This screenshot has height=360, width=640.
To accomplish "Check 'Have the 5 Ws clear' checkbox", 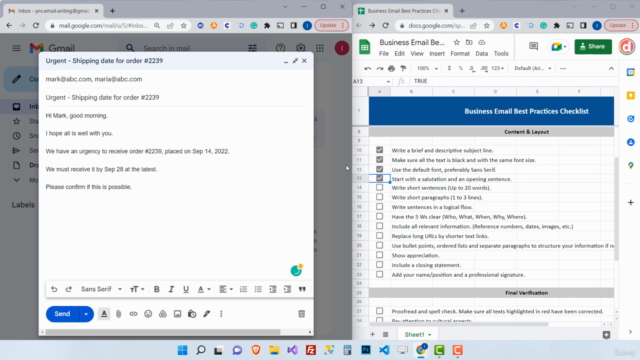I will tap(380, 216).
